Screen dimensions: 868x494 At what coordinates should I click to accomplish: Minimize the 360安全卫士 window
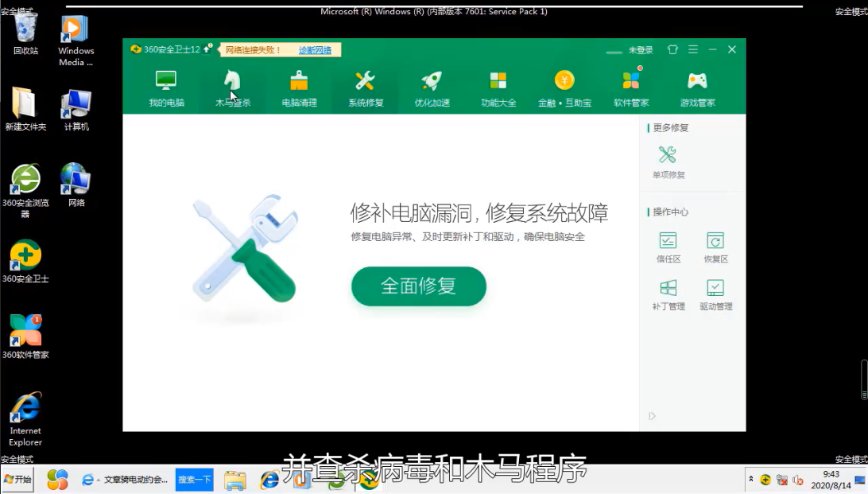click(713, 49)
